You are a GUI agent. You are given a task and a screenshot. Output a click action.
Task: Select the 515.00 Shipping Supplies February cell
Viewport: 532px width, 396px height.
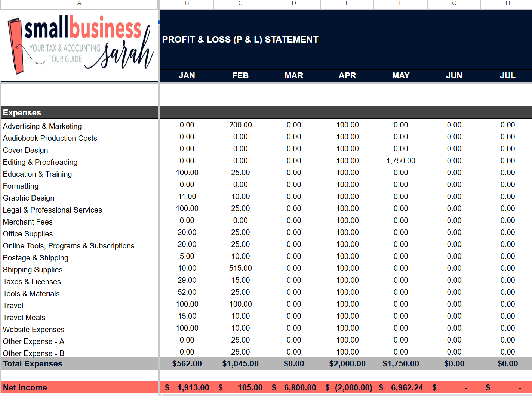240,268
